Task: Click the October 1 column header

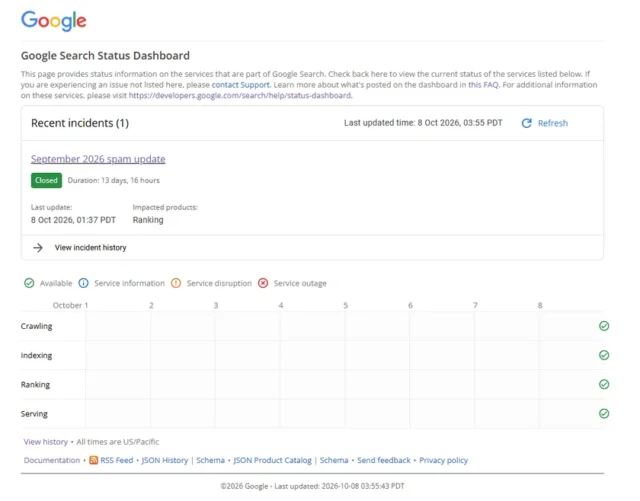Action: [x=70, y=305]
